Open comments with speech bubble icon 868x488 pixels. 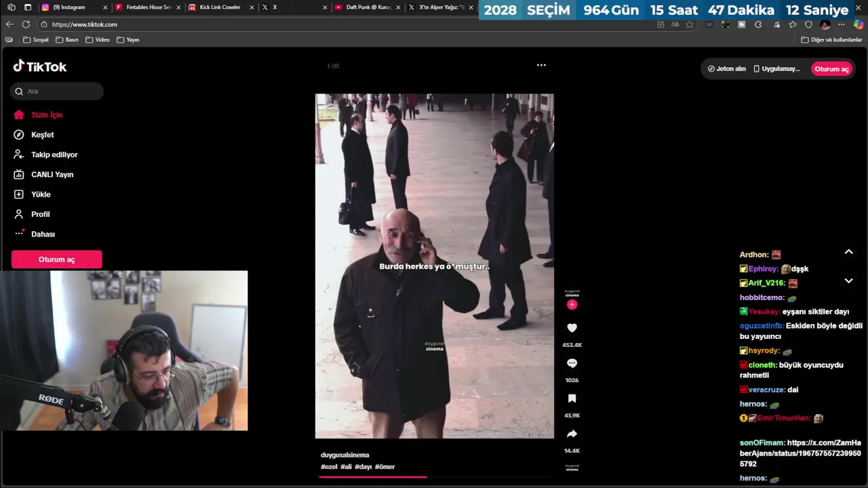click(x=572, y=363)
